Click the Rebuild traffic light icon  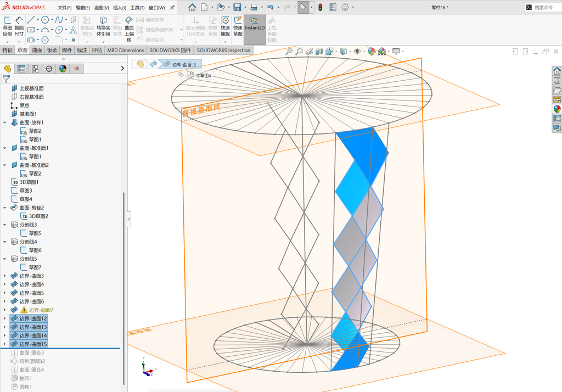[321, 7]
